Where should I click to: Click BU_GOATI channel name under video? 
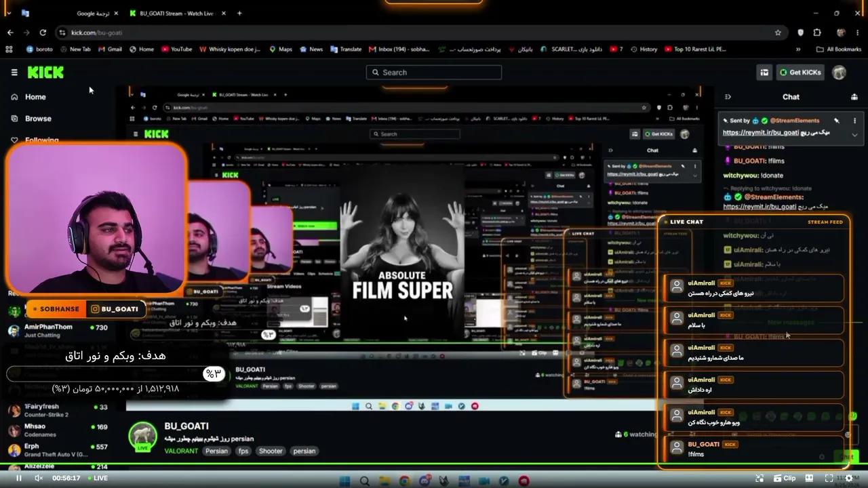click(186, 426)
